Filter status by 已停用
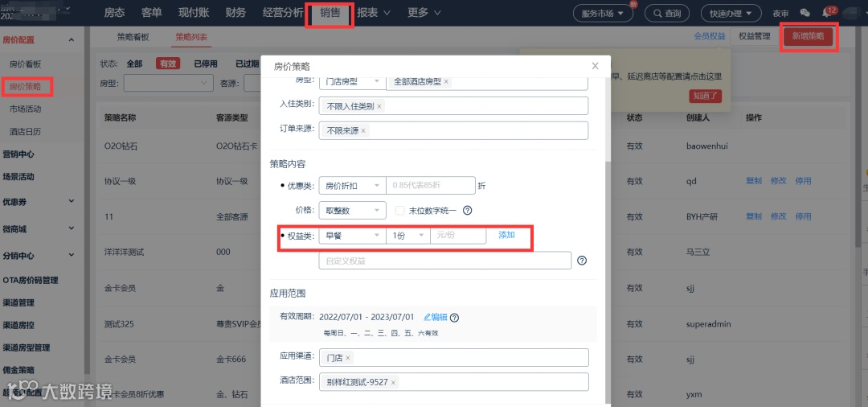Screen dimensions: 868x407 (206, 64)
